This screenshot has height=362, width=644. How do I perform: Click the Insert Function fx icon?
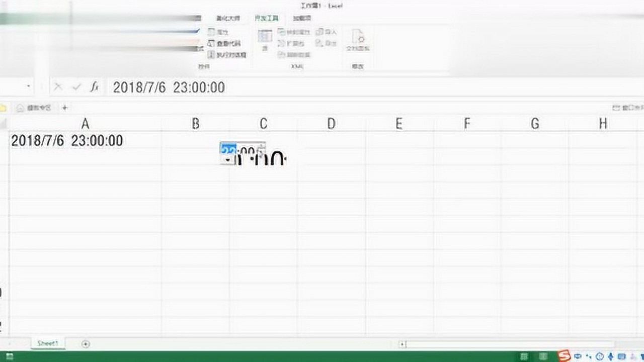click(x=94, y=87)
